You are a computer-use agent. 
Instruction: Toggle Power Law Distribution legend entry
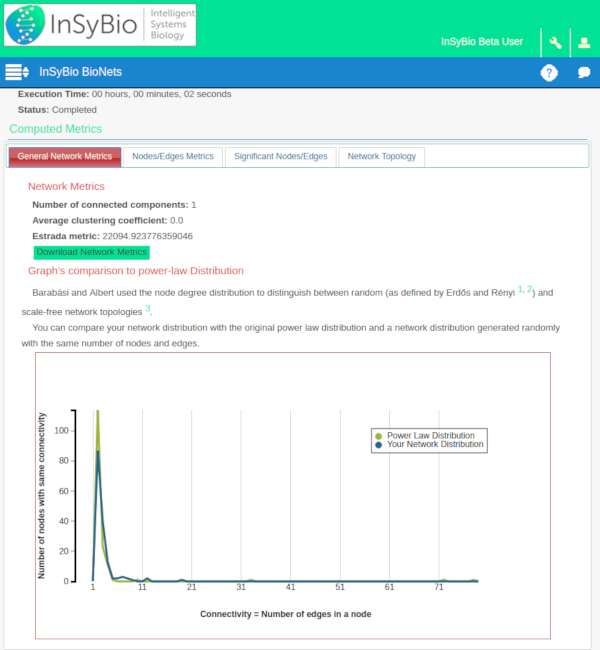pyautogui.click(x=431, y=436)
